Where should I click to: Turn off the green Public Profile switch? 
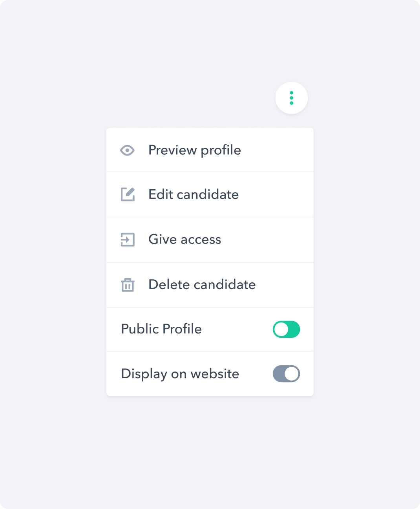coord(286,329)
